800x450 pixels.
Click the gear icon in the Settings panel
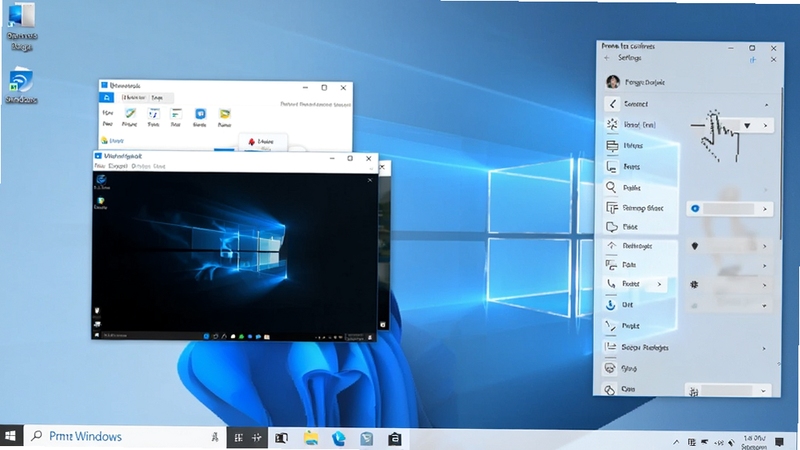point(694,285)
